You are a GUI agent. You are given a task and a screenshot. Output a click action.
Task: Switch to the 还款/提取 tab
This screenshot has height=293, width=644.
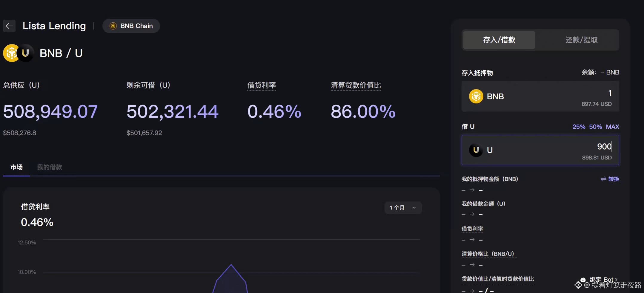(x=581, y=40)
